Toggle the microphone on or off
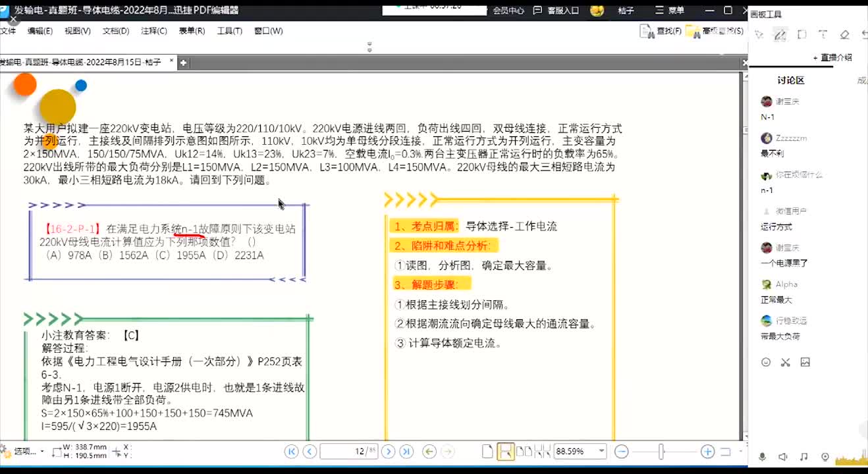 click(763, 457)
